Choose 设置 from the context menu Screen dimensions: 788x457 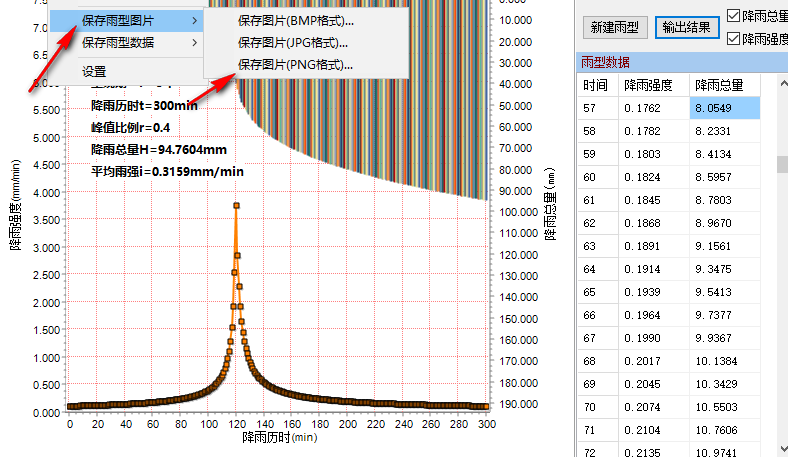(94, 72)
